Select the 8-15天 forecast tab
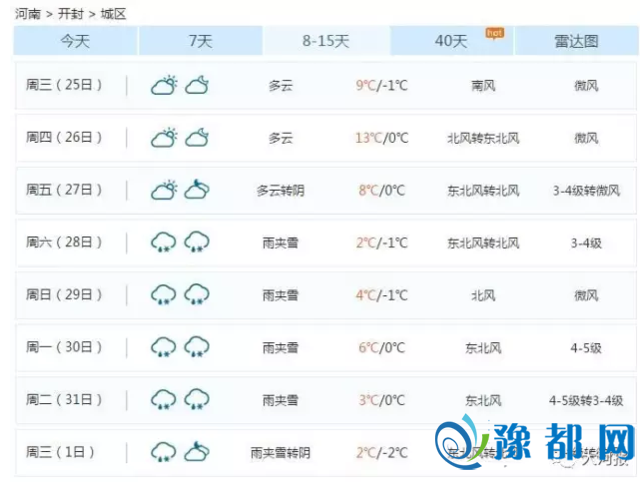640x482 pixels. tap(326, 41)
